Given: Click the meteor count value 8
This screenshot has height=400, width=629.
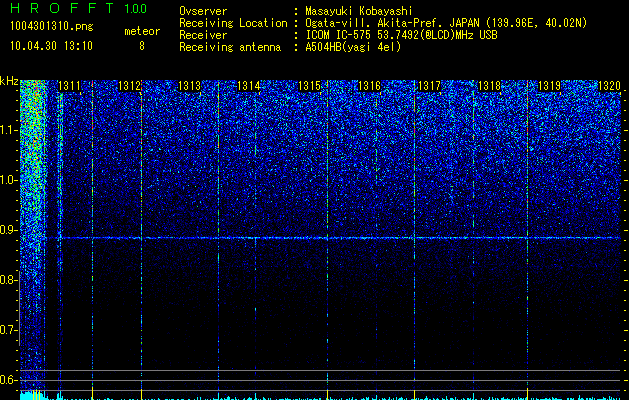Looking at the screenshot, I should click(142, 46).
